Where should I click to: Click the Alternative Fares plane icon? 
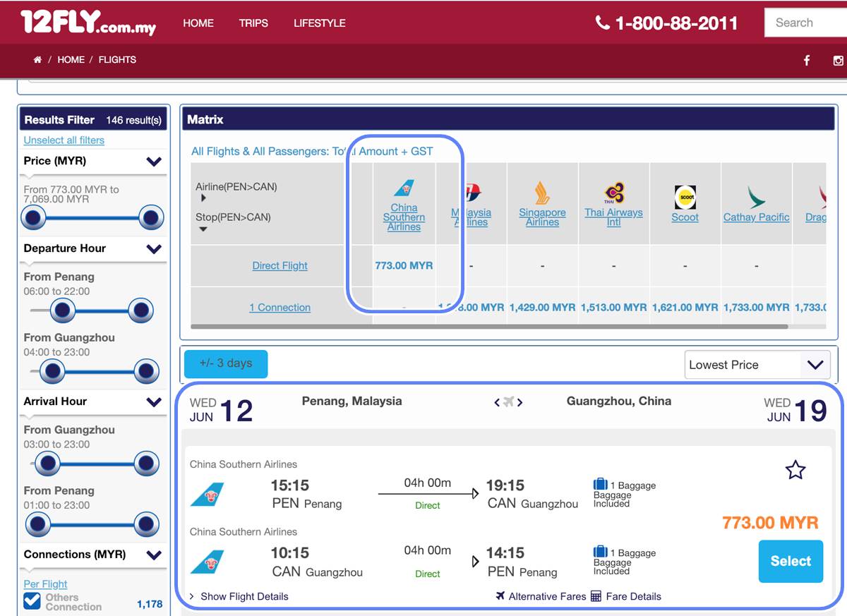[500, 596]
